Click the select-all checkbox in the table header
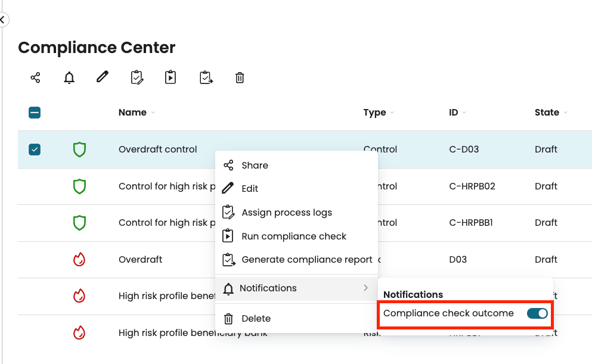Screen dimensions: 592x364 coord(35,113)
